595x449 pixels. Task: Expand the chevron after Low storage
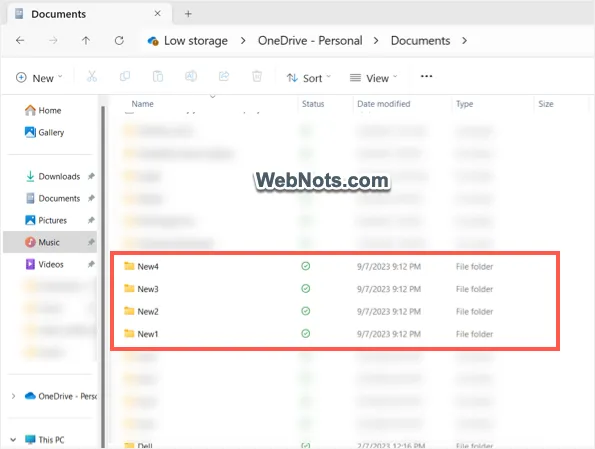click(243, 41)
